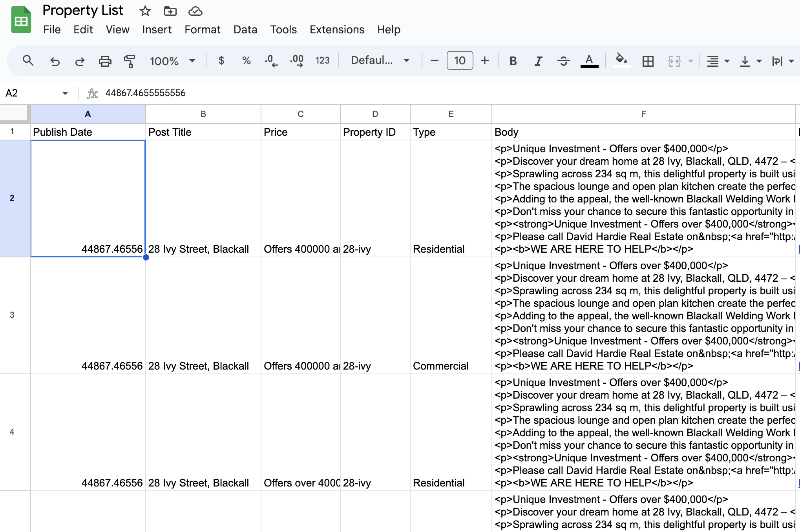Toggle italic formatting

(538, 61)
